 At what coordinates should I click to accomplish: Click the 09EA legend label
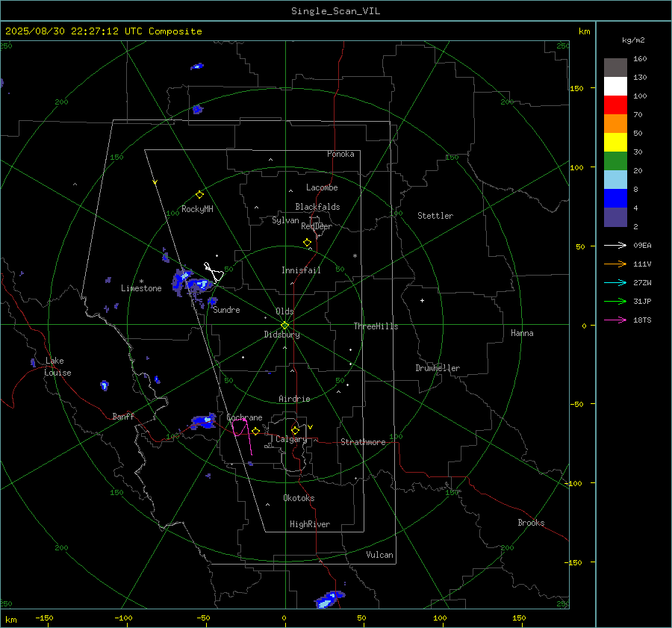tap(642, 246)
